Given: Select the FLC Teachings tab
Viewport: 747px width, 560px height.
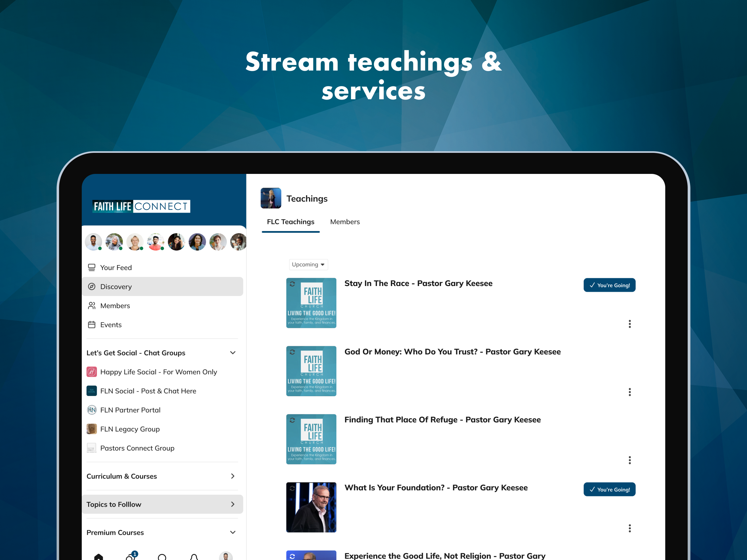Looking at the screenshot, I should pyautogui.click(x=290, y=222).
